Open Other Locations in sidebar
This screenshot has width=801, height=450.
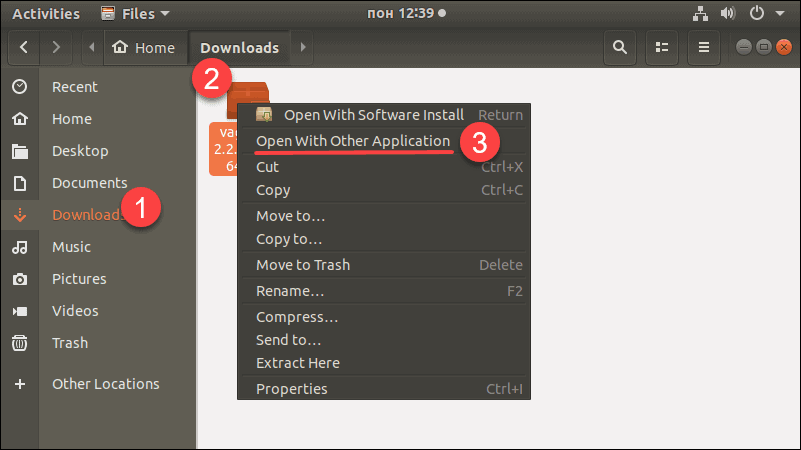tap(105, 384)
